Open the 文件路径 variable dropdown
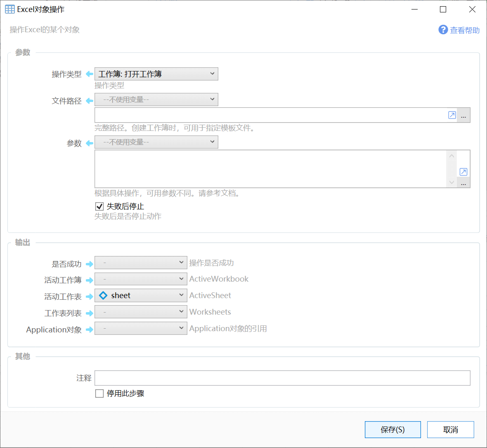 tap(156, 100)
